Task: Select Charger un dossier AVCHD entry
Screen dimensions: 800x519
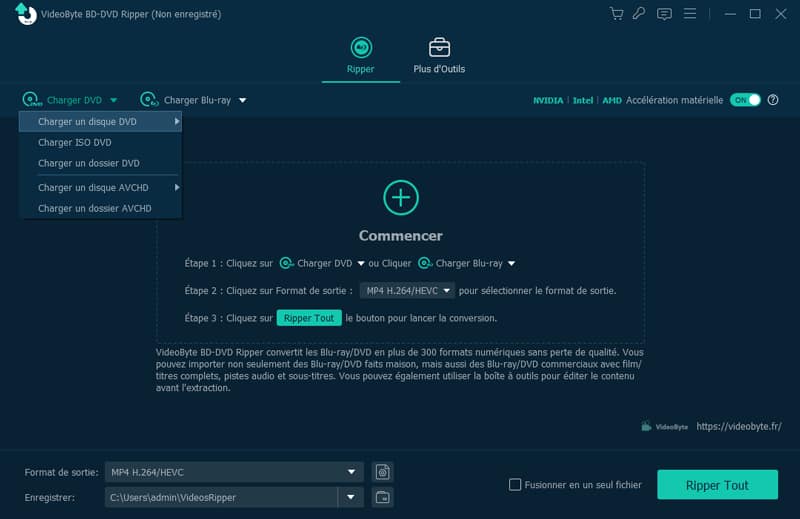Action: coord(95,208)
